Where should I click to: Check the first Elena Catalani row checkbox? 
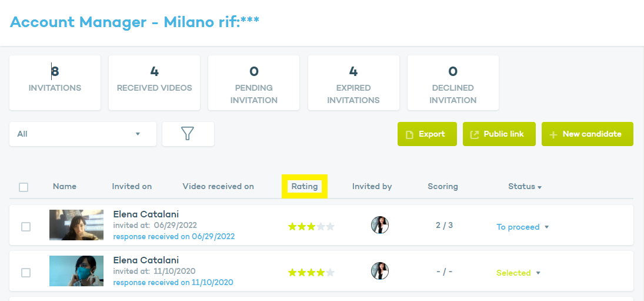point(26,227)
